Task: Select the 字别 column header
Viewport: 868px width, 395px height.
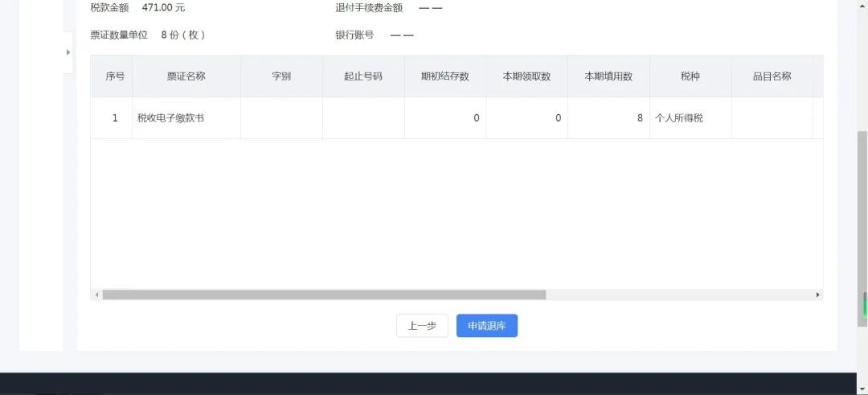Action: (x=281, y=76)
